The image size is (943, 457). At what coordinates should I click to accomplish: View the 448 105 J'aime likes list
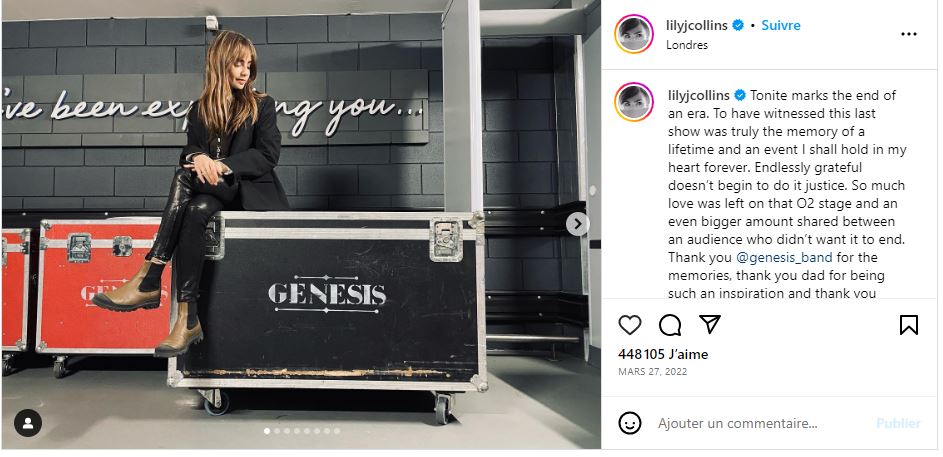(x=663, y=354)
